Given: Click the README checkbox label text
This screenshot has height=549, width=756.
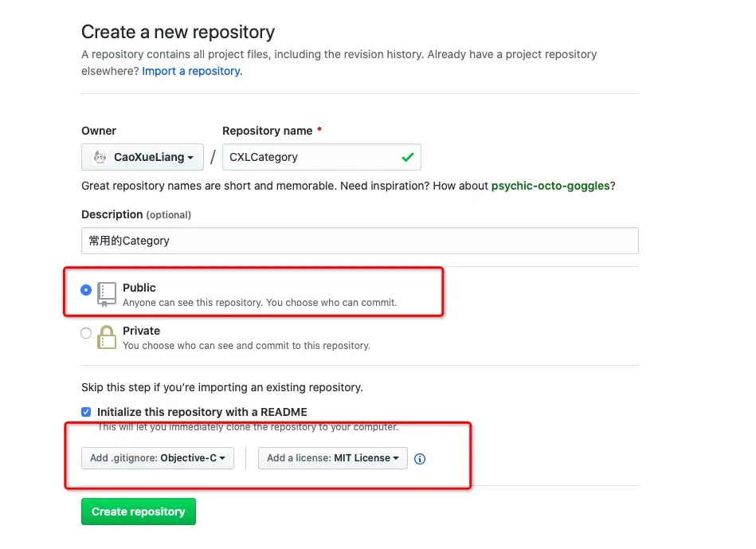Looking at the screenshot, I should pyautogui.click(x=202, y=412).
